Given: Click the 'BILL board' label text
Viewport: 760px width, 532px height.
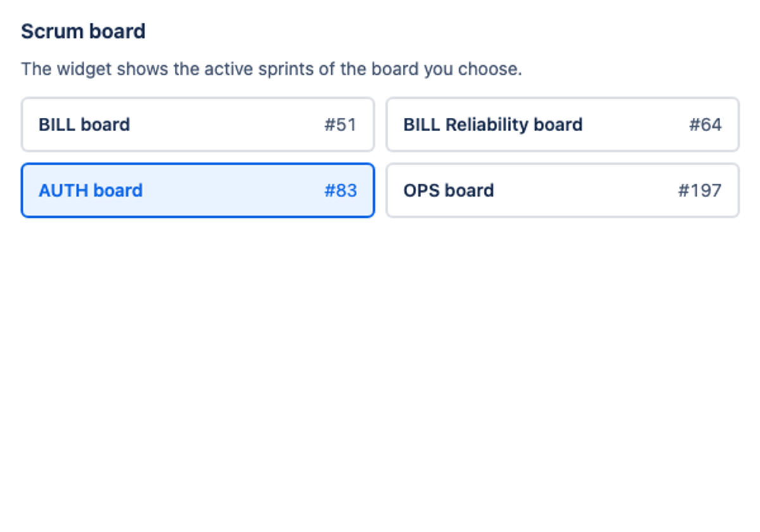Looking at the screenshot, I should [84, 125].
